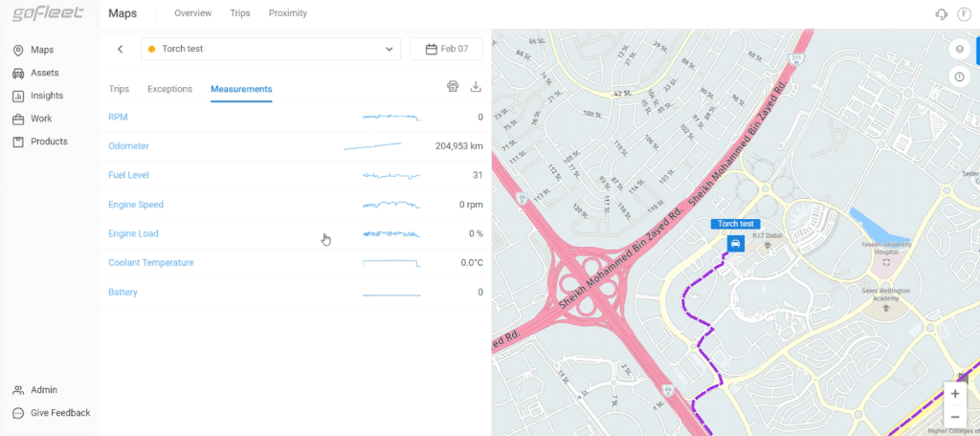Go to Assets in the sidebar

tap(44, 73)
